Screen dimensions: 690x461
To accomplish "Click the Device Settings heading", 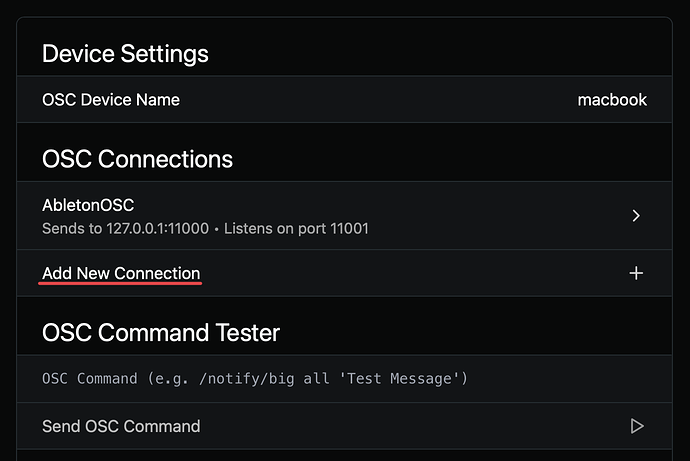I will click(x=125, y=53).
